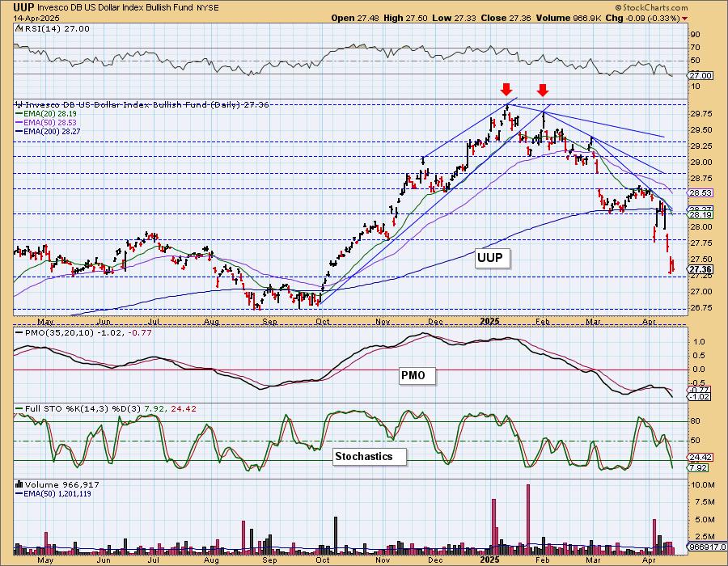Click the High 27.50 value
728x566 pixels.
pos(405,18)
